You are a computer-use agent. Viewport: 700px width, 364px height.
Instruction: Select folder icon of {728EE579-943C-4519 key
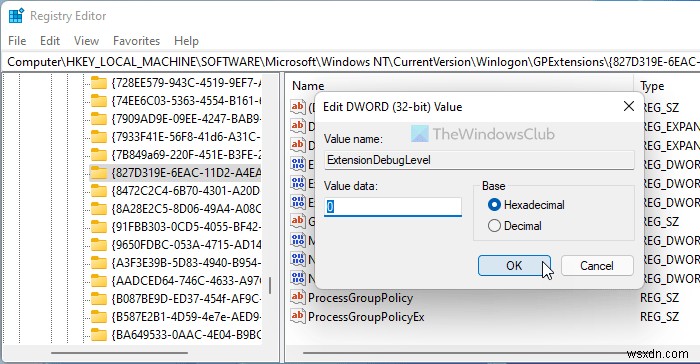click(x=99, y=83)
